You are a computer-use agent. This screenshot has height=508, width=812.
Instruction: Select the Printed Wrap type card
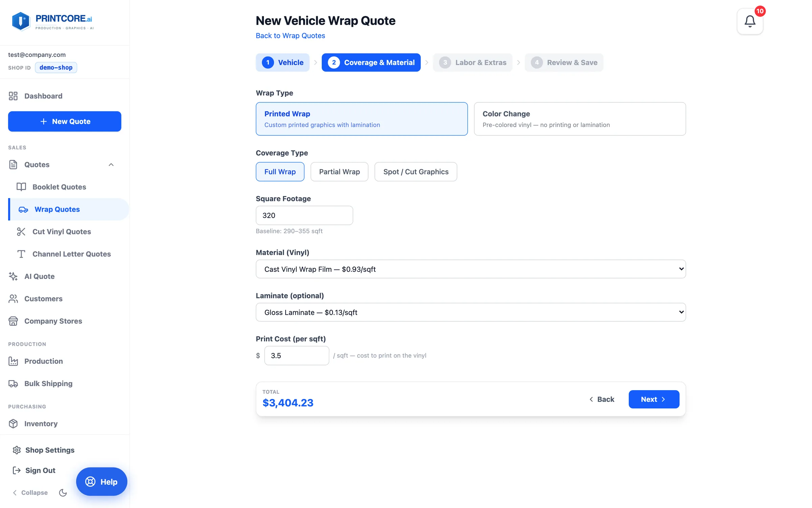tap(362, 119)
